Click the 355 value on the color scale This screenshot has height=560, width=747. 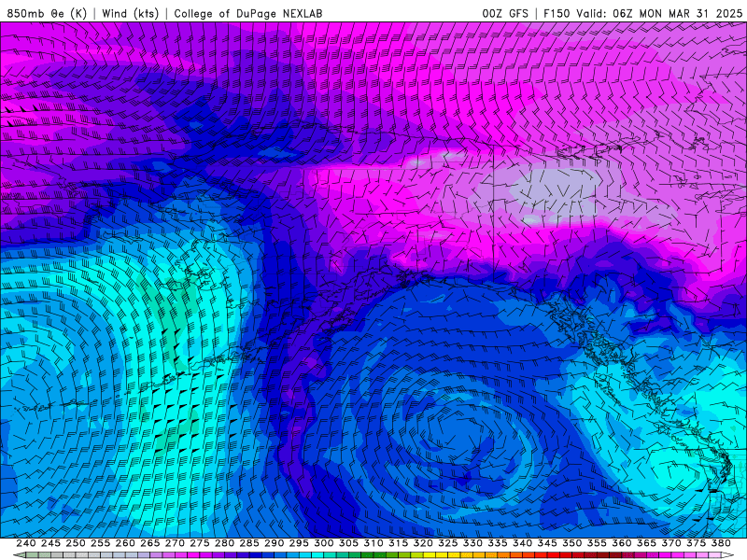[597, 543]
